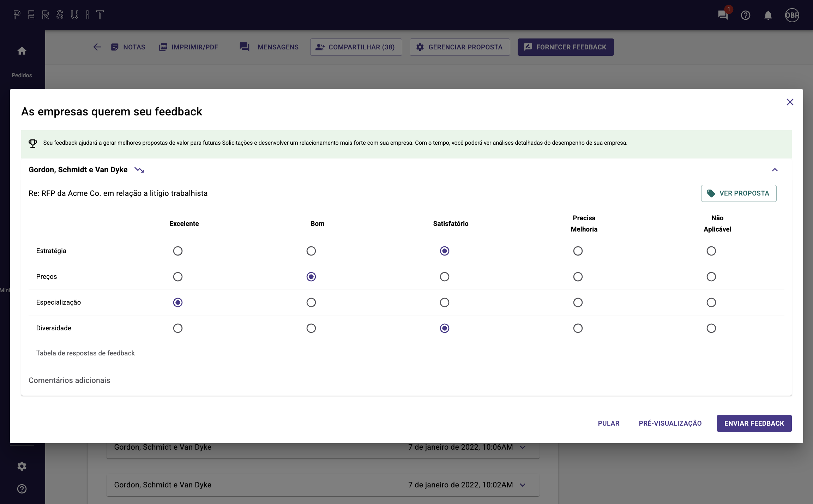
Task: Click sidebar help icon at bottom
Action: coord(22,489)
